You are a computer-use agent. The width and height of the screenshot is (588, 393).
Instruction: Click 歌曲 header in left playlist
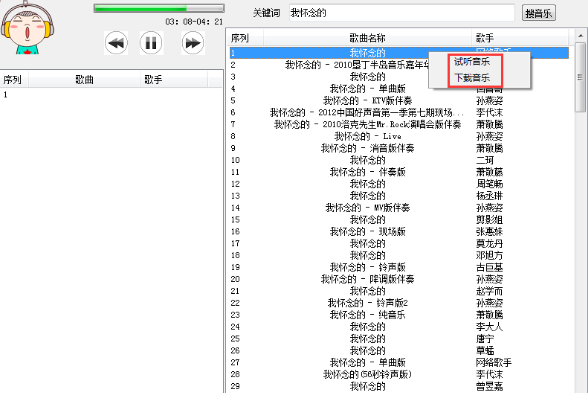[84, 80]
